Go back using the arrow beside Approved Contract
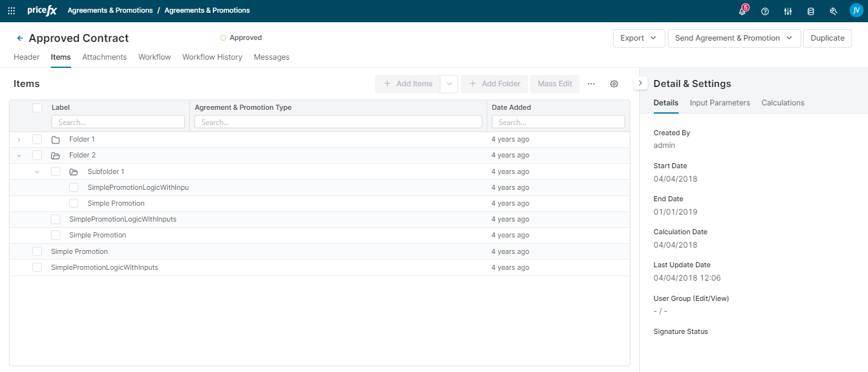The image size is (868, 372). pos(20,38)
